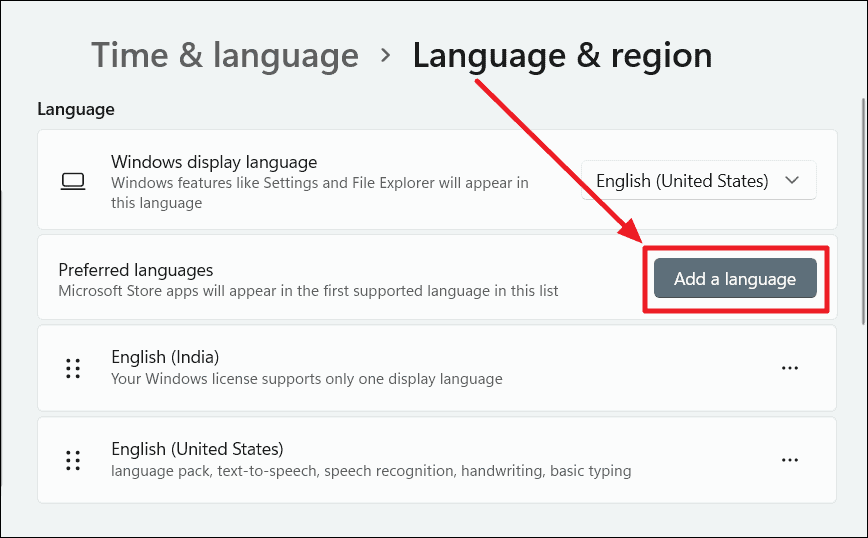Viewport: 868px width, 538px height.
Task: Go back to Time & language breadcrumb
Action: pos(225,55)
